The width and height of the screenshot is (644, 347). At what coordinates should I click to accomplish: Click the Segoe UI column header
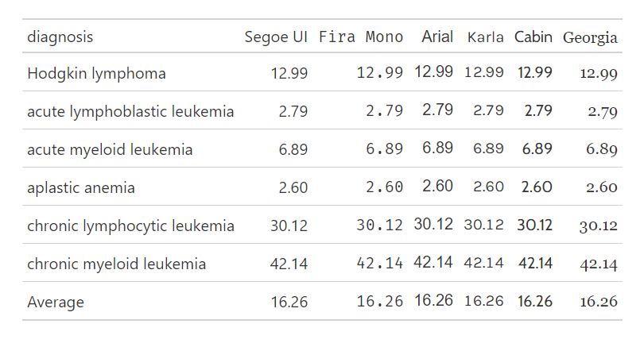[x=276, y=37]
